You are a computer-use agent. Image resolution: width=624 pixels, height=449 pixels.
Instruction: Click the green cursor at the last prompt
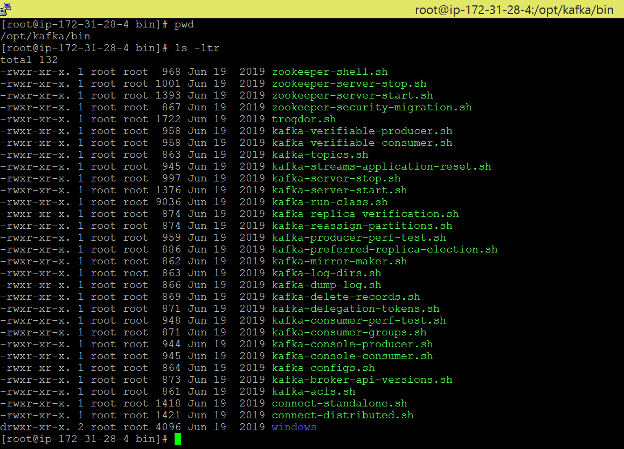click(x=178, y=439)
